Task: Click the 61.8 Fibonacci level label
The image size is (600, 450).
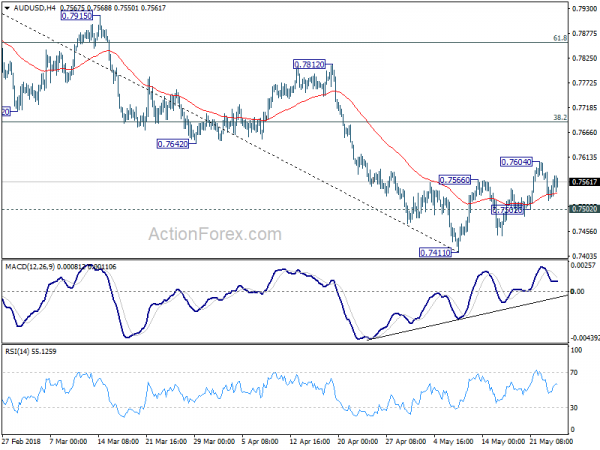Action: 560,38
